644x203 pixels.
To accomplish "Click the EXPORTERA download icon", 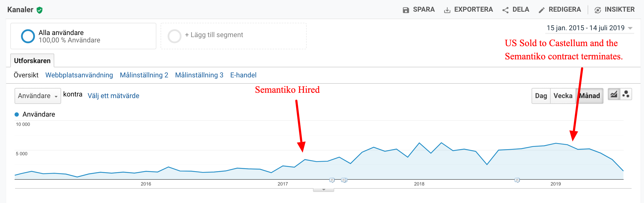I will [447, 10].
